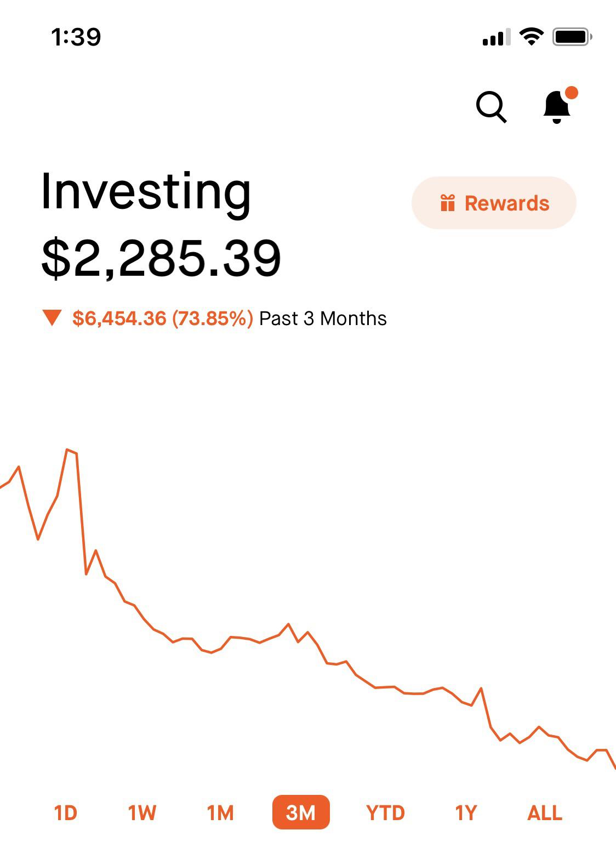616x853 pixels.
Task: Tap the gift icon in Rewards
Action: [448, 203]
